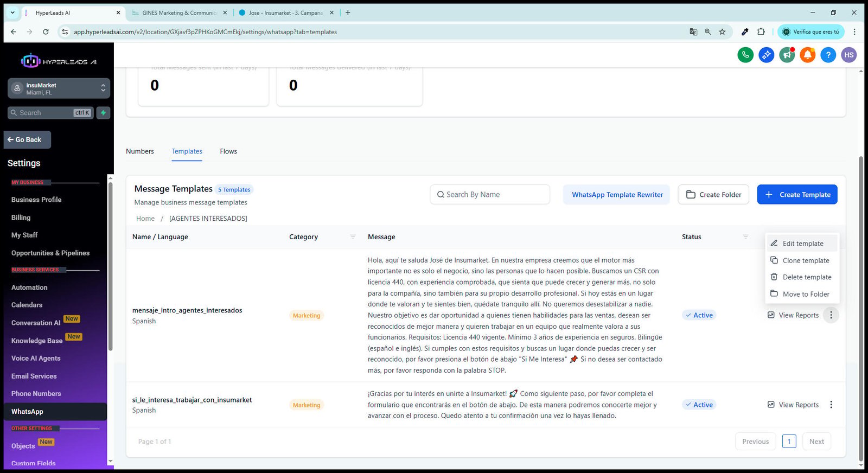Switch to the Flows tab
This screenshot has height=473, width=868.
pyautogui.click(x=228, y=151)
